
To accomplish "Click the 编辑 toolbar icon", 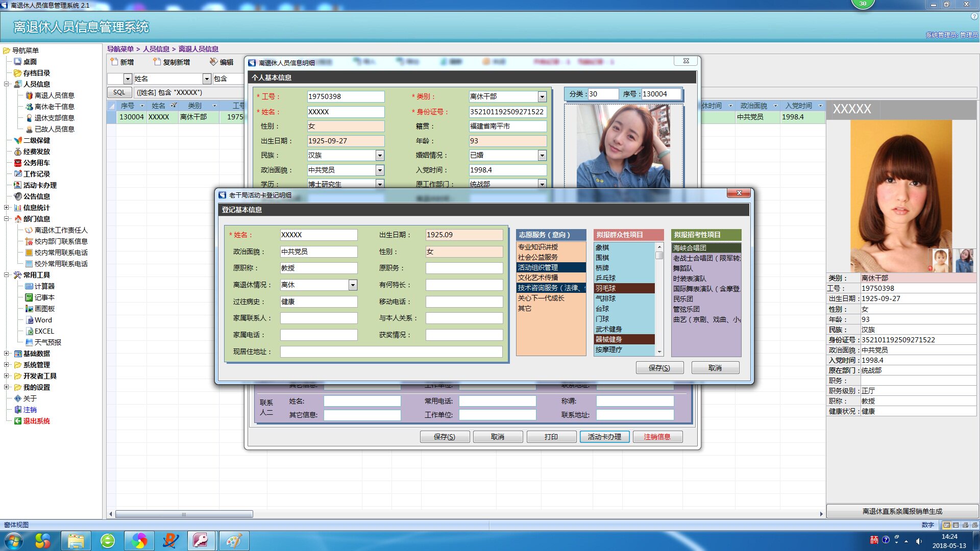I will coord(214,62).
